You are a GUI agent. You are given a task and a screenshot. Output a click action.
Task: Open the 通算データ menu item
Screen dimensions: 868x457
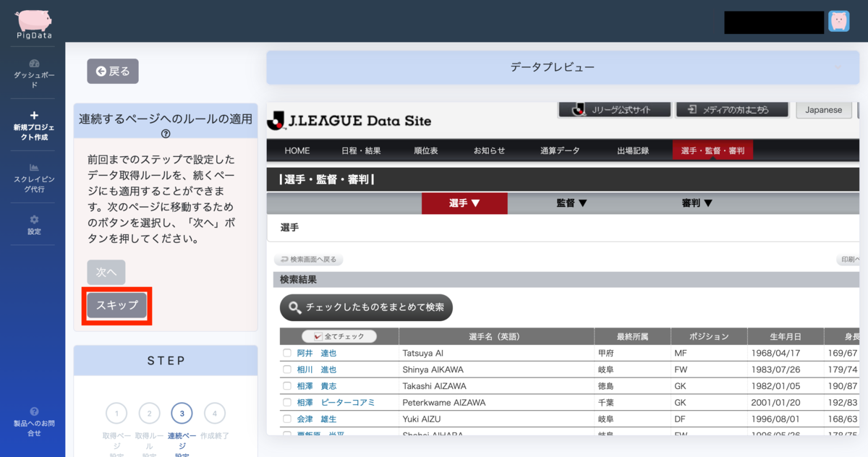[x=560, y=150]
